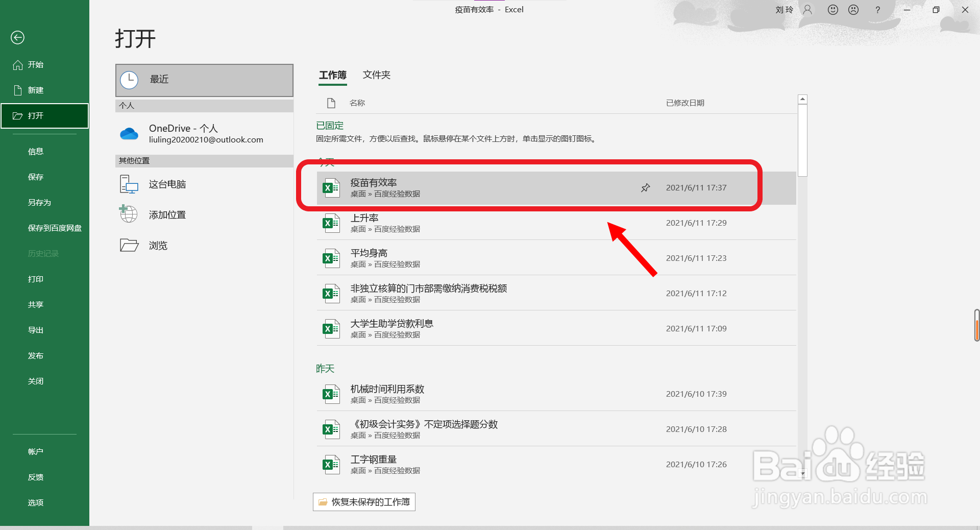Click the 这台电脑 computer icon
Viewport: 980px width, 530px height.
(x=129, y=184)
